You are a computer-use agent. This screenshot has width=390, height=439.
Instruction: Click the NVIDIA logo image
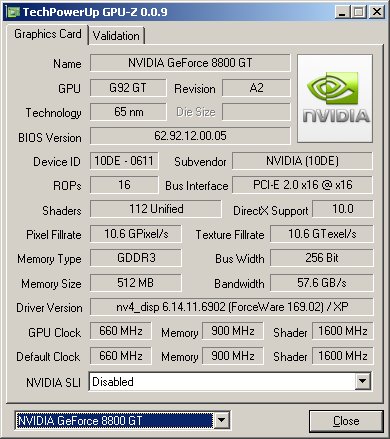335,99
